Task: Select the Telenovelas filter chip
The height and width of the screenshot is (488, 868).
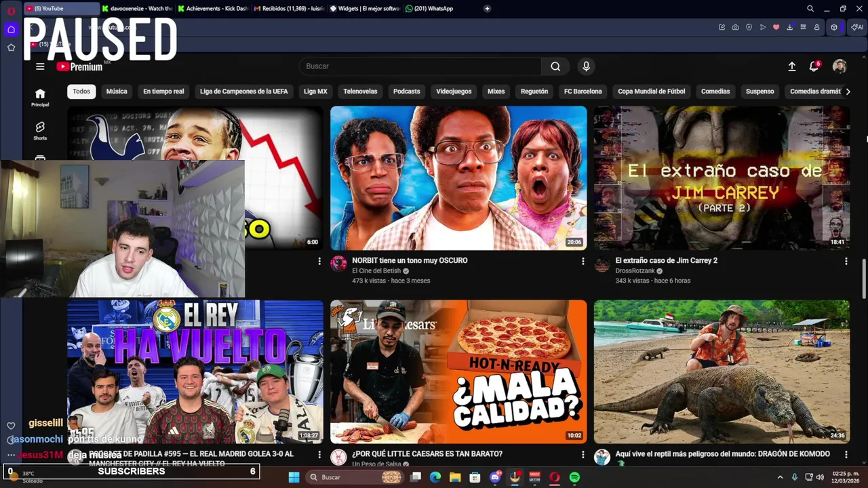Action: point(360,91)
